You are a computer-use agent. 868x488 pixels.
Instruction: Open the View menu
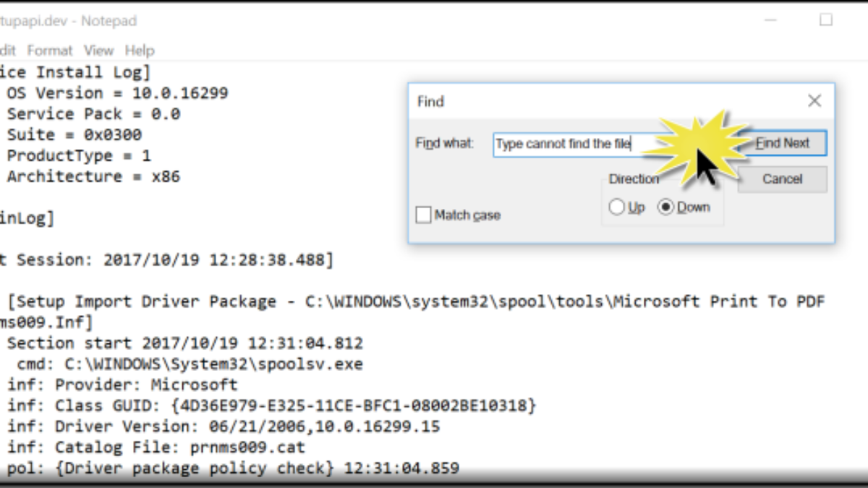pyautogui.click(x=98, y=51)
